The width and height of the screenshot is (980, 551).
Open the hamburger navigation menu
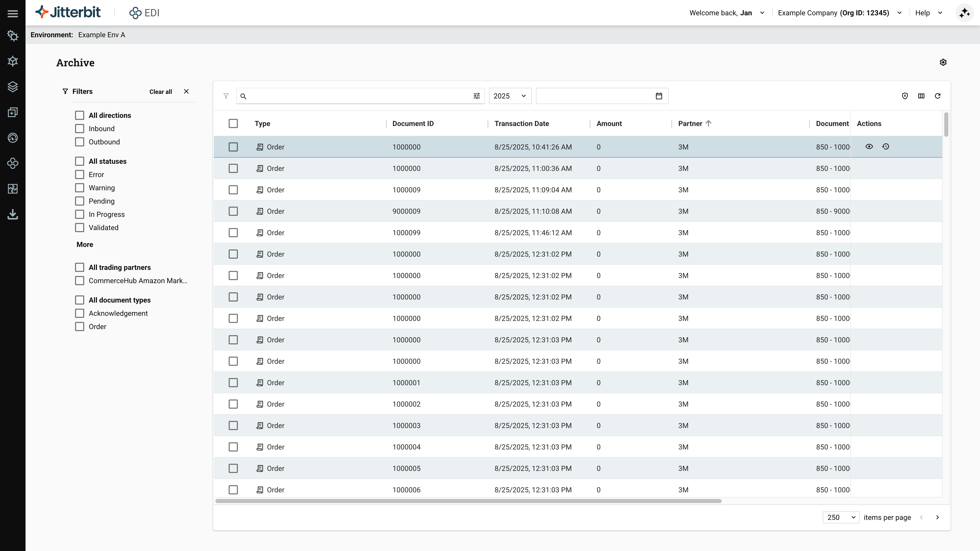point(13,14)
